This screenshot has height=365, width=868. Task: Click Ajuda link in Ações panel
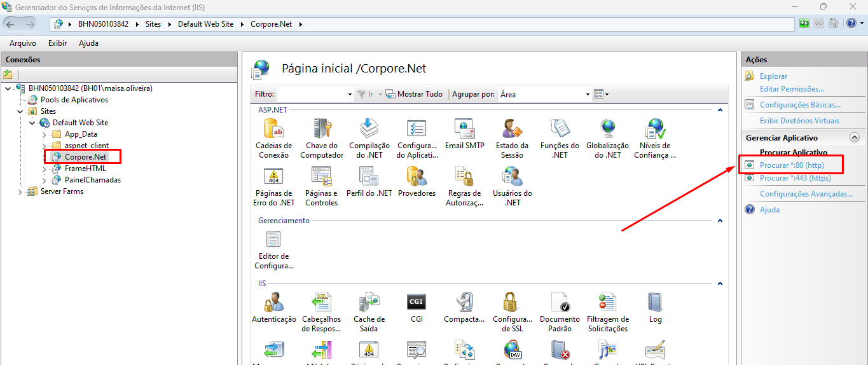click(x=769, y=210)
